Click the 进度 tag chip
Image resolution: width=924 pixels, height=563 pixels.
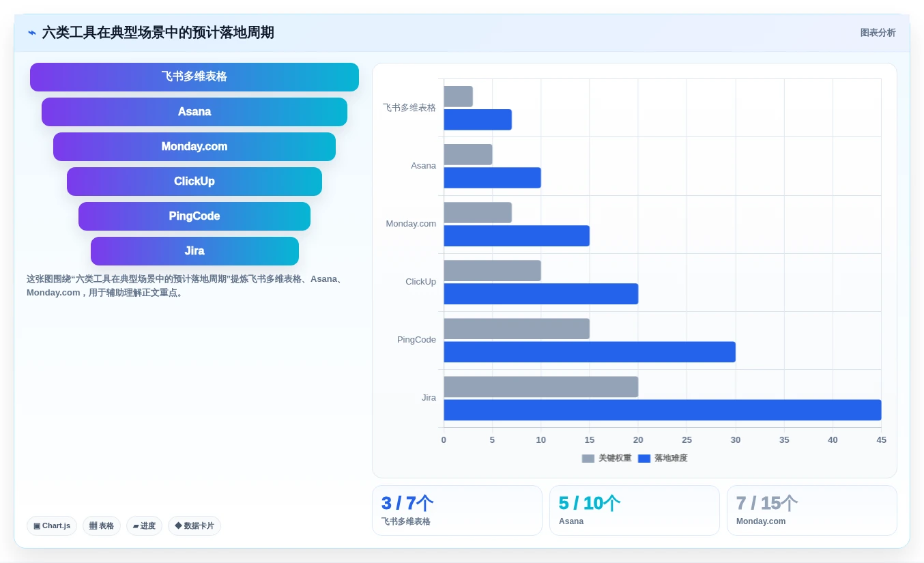[144, 526]
